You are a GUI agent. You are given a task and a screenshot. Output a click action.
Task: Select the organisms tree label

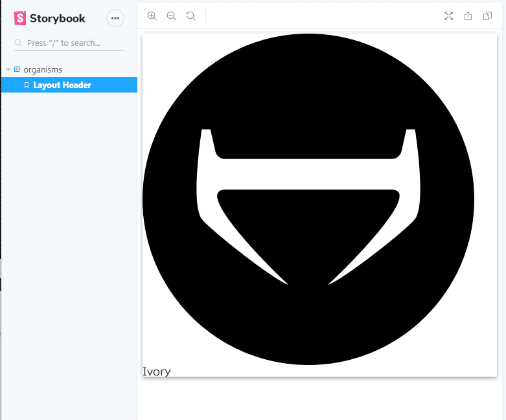pos(43,69)
